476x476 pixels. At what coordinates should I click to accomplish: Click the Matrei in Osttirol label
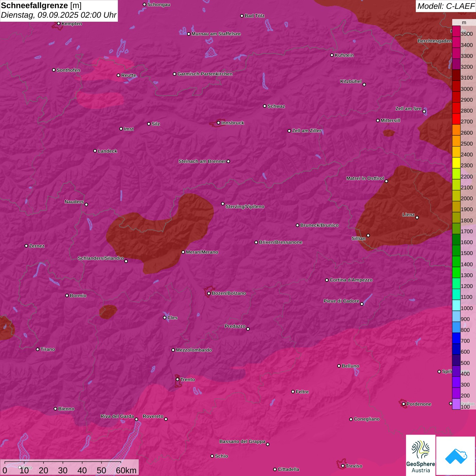pos(365,178)
